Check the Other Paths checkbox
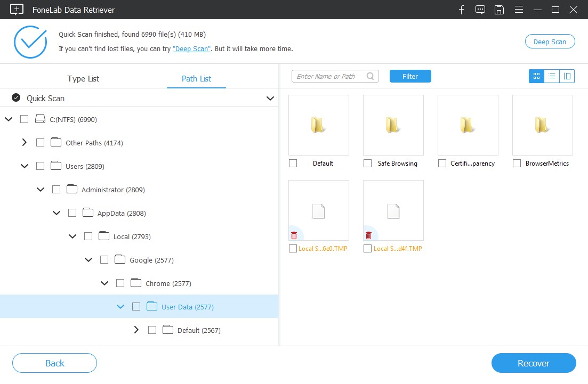The height and width of the screenshot is (384, 588). point(40,142)
